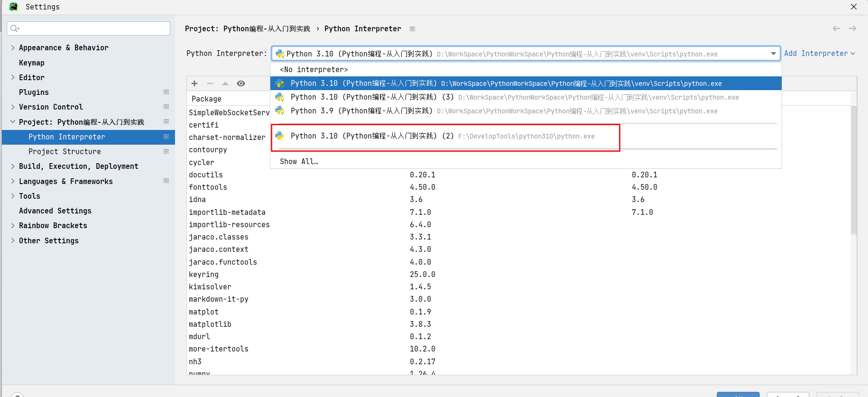Image resolution: width=868 pixels, height=397 pixels.
Task: Select the matplotlib package row
Action: (519, 324)
